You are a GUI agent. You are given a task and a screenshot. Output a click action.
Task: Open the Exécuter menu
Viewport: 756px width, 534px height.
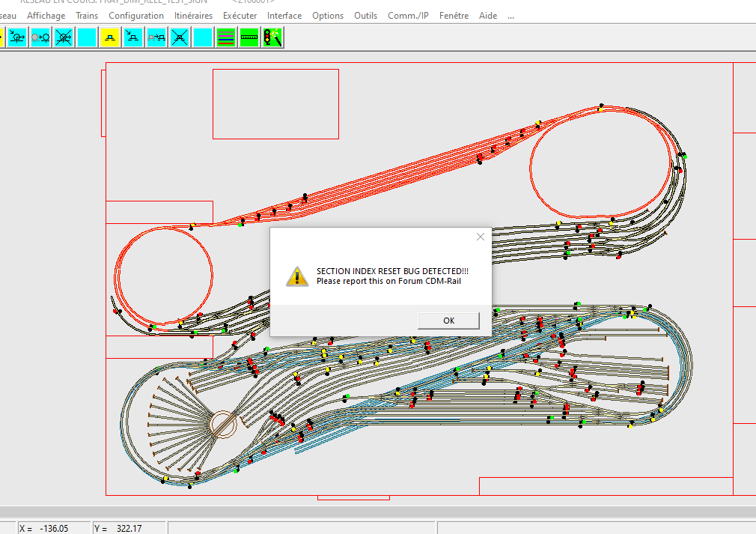pos(240,16)
